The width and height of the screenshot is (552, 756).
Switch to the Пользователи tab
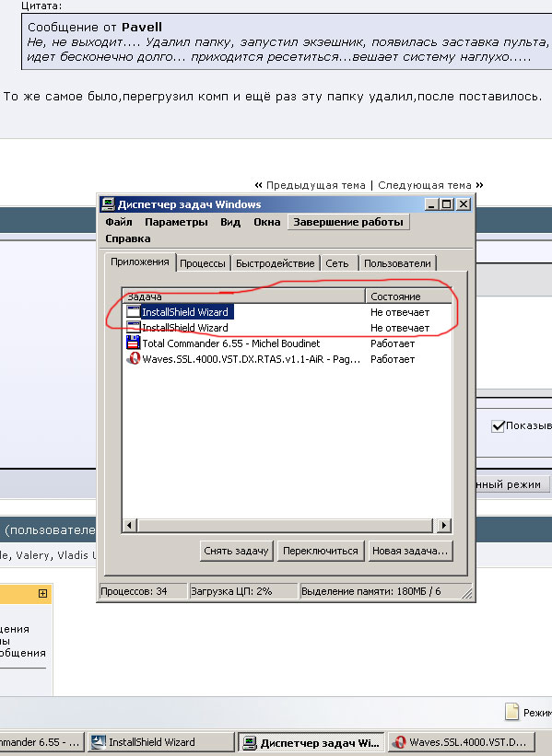pos(397,263)
